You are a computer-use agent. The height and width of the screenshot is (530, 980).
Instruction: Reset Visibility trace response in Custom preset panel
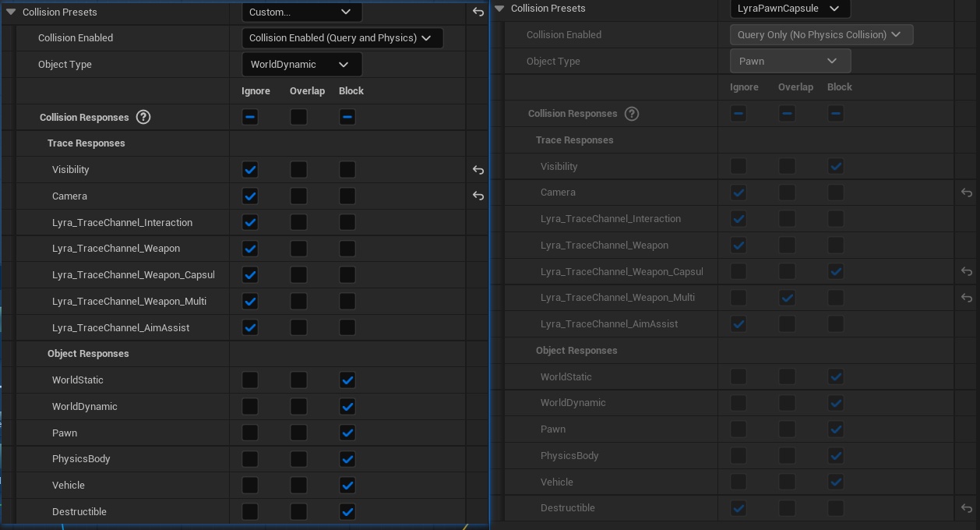478,170
